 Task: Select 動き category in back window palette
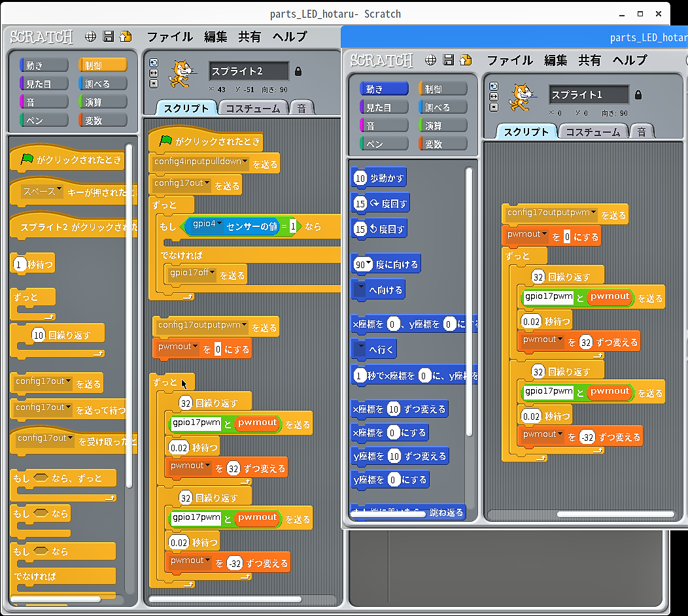[44, 65]
